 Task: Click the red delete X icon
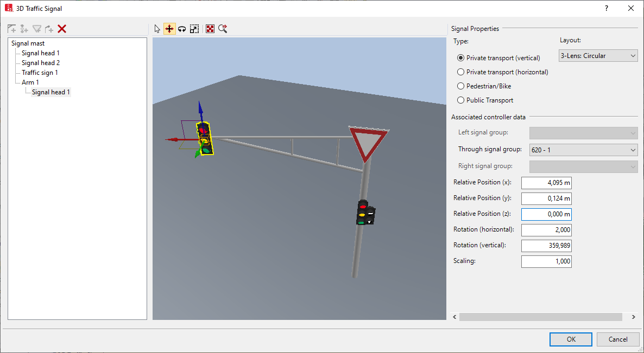[62, 29]
